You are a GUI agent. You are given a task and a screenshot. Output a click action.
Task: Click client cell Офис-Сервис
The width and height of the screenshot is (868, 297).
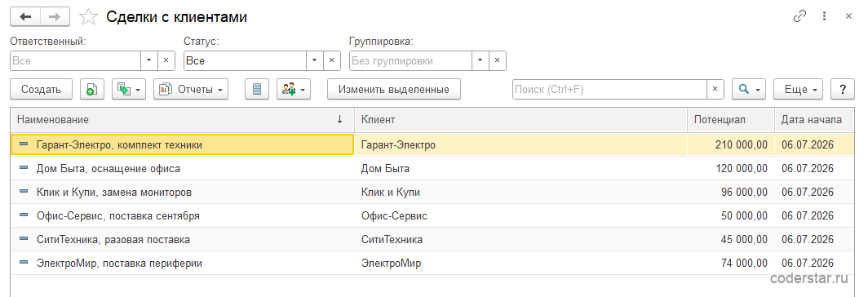point(520,215)
